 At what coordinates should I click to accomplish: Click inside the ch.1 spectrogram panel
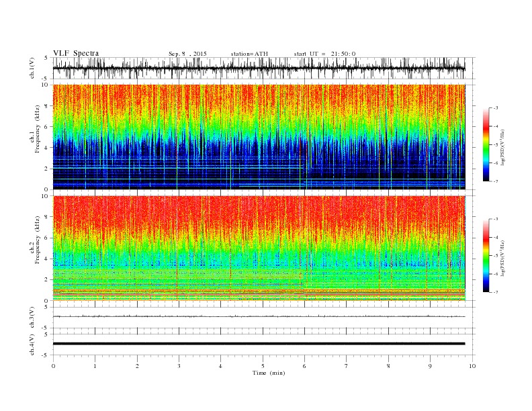coord(259,137)
